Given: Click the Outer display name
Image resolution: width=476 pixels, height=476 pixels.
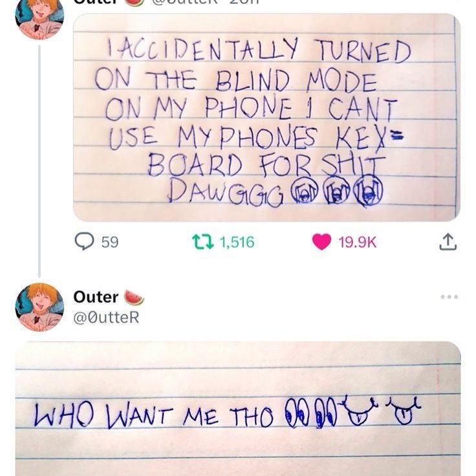Looking at the screenshot, I should [96, 297].
